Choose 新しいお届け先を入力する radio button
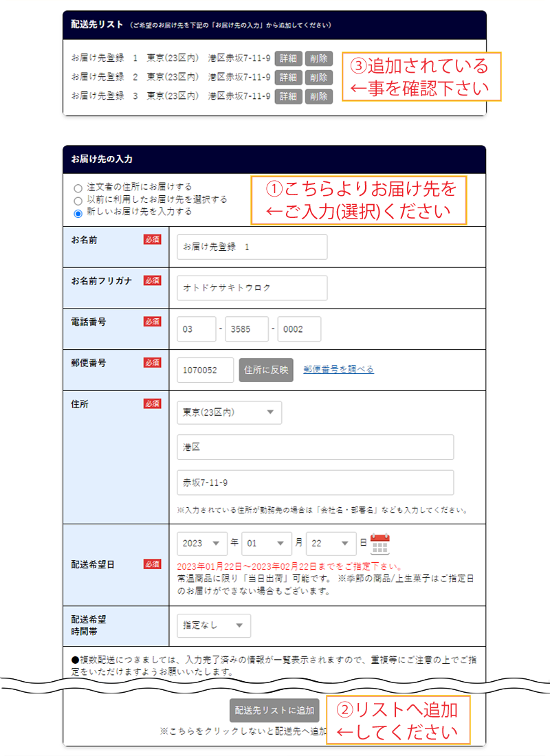The width and height of the screenshot is (550, 756). (78, 213)
